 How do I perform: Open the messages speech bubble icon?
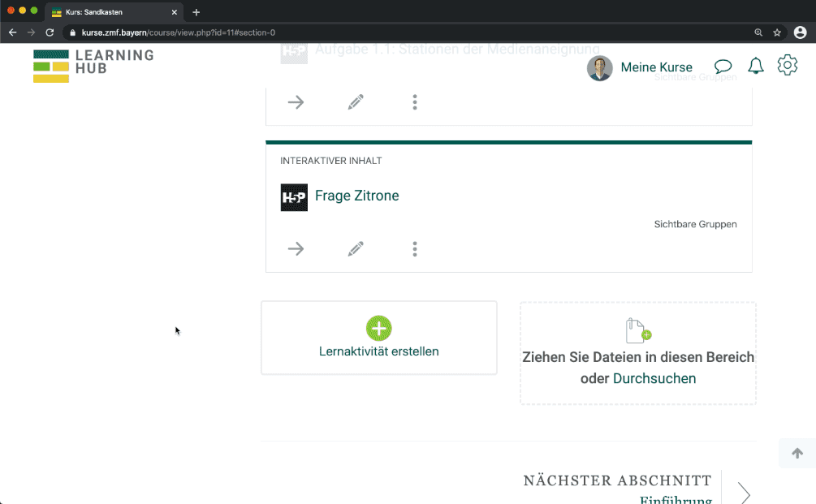[x=723, y=66]
